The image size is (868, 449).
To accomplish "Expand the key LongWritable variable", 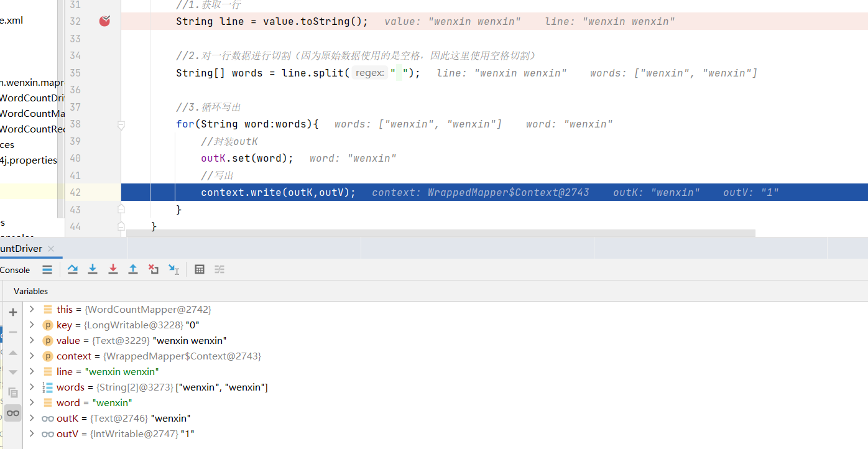I will point(32,325).
